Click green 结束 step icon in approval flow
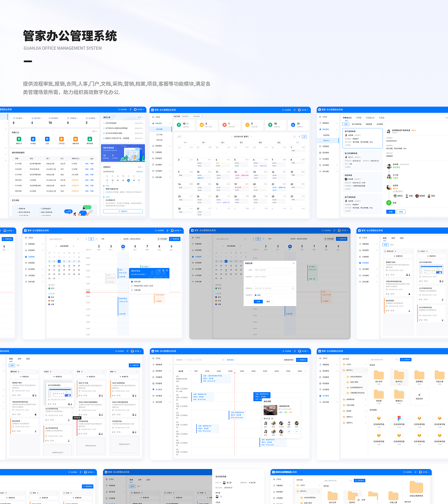Screen dimensions: 448x504 [388, 203]
